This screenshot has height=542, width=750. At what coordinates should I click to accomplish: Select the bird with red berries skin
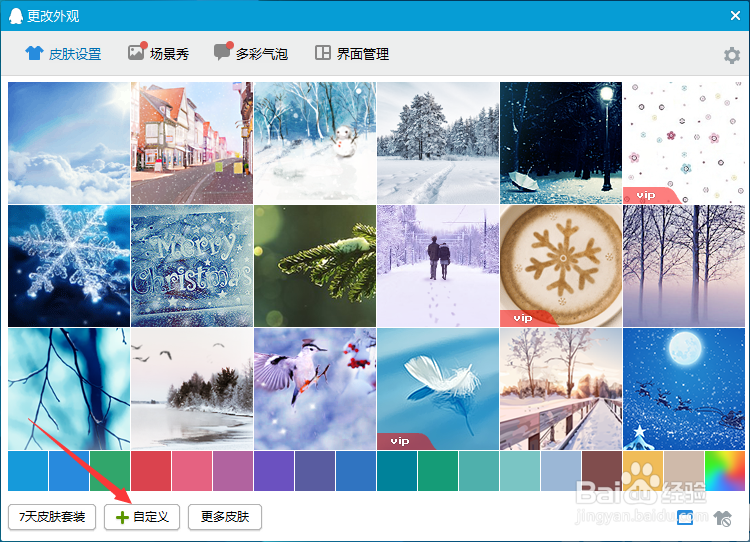(x=315, y=389)
